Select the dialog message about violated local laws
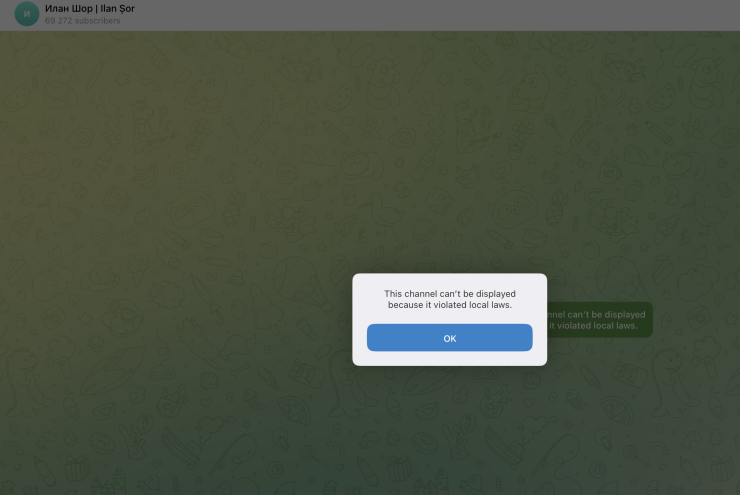This screenshot has height=495, width=740. 450,299
